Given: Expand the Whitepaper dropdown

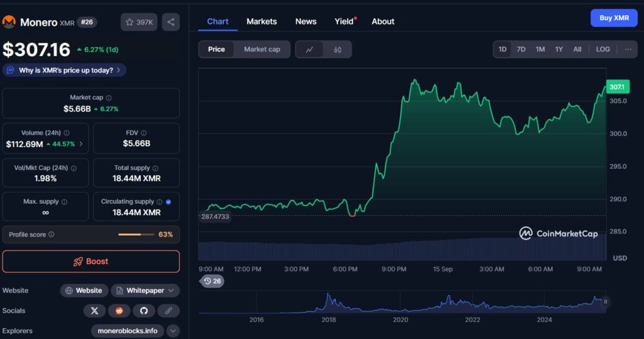Looking at the screenshot, I should click(x=145, y=291).
